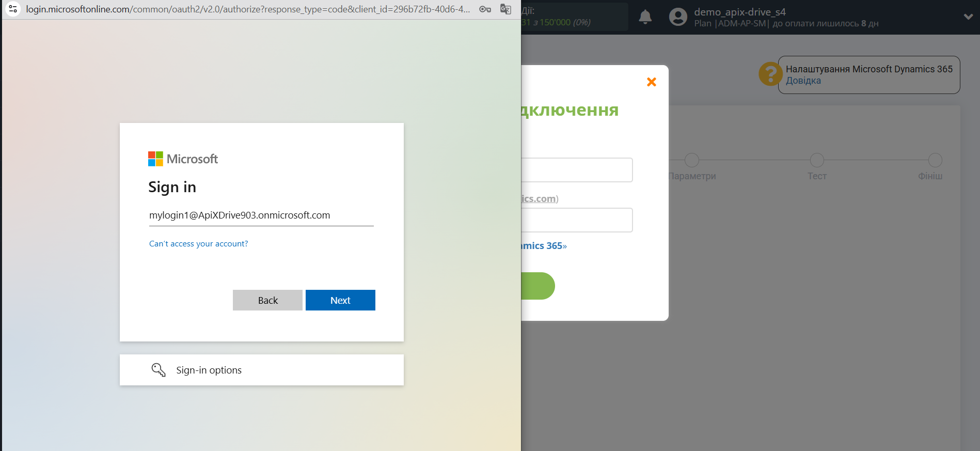This screenshot has width=980, height=451.
Task: Open Sign-in options
Action: pos(262,370)
